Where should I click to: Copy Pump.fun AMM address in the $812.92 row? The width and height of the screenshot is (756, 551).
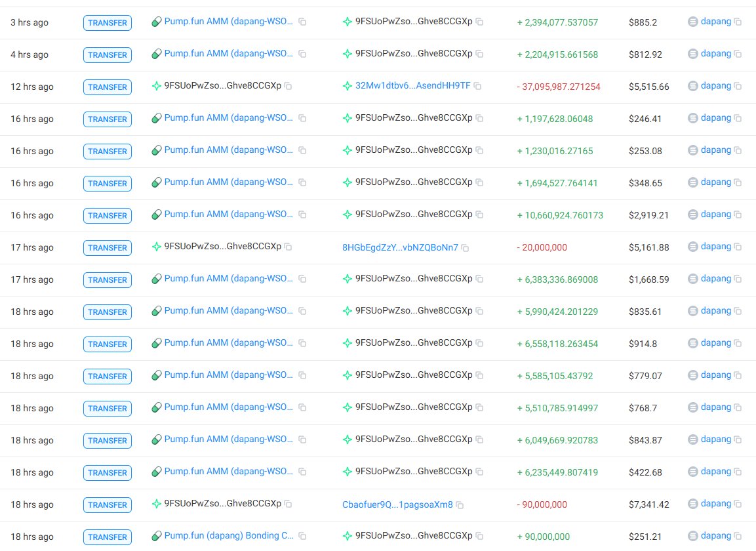(x=302, y=54)
